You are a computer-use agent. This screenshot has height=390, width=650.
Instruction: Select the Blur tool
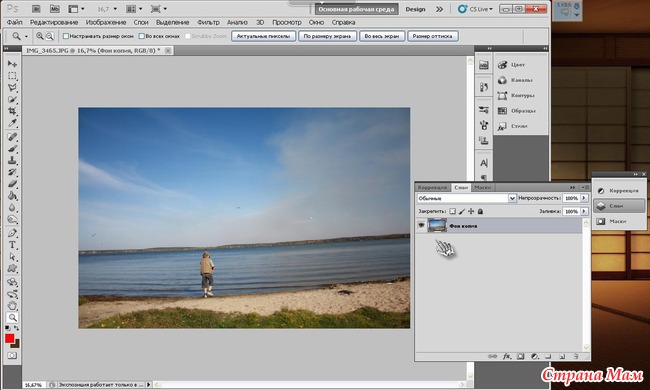(x=12, y=207)
